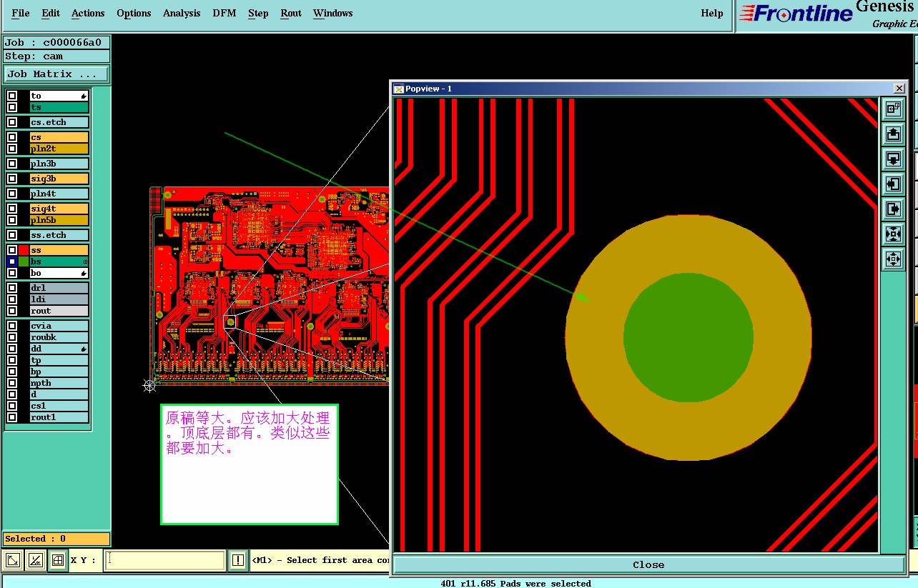
Task: Toggle display checkbox for layer ts
Action: (12, 107)
